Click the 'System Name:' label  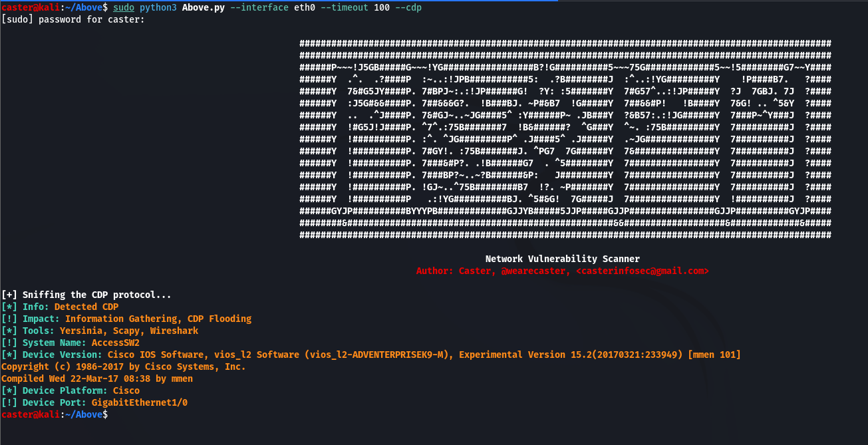(55, 343)
